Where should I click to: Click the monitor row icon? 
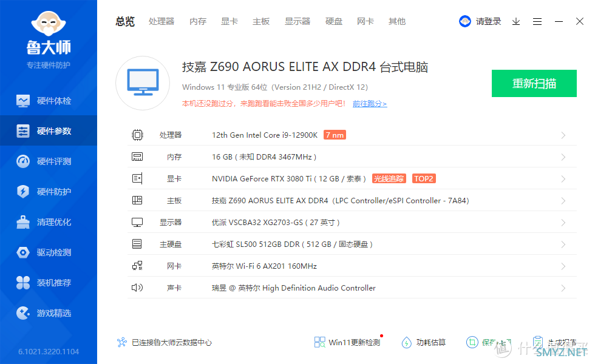pyautogui.click(x=137, y=222)
